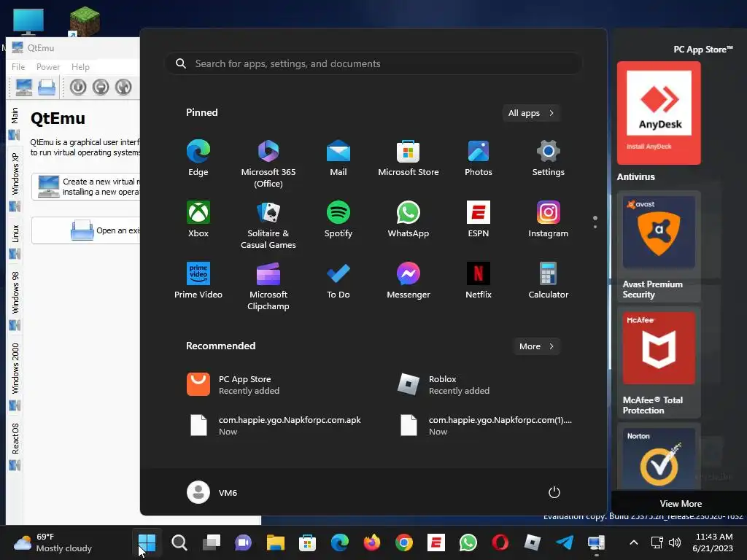Open Prime Video app
Viewport: 747px width, 560px height.
[198, 281]
